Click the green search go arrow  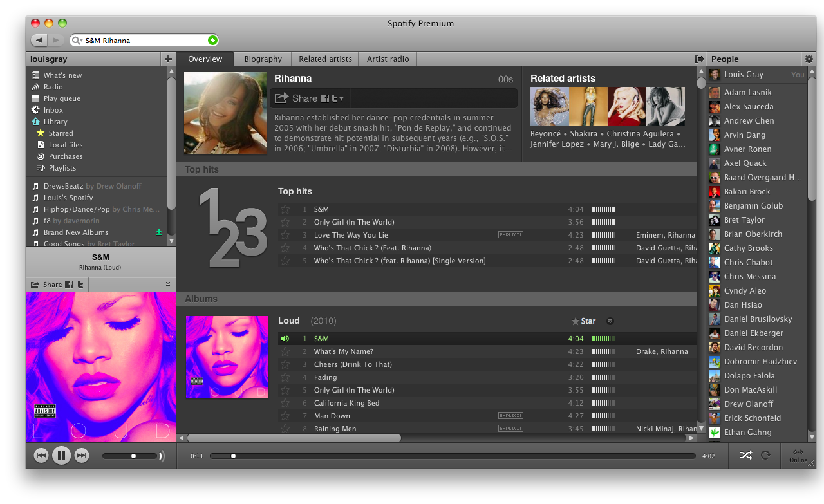click(x=212, y=41)
